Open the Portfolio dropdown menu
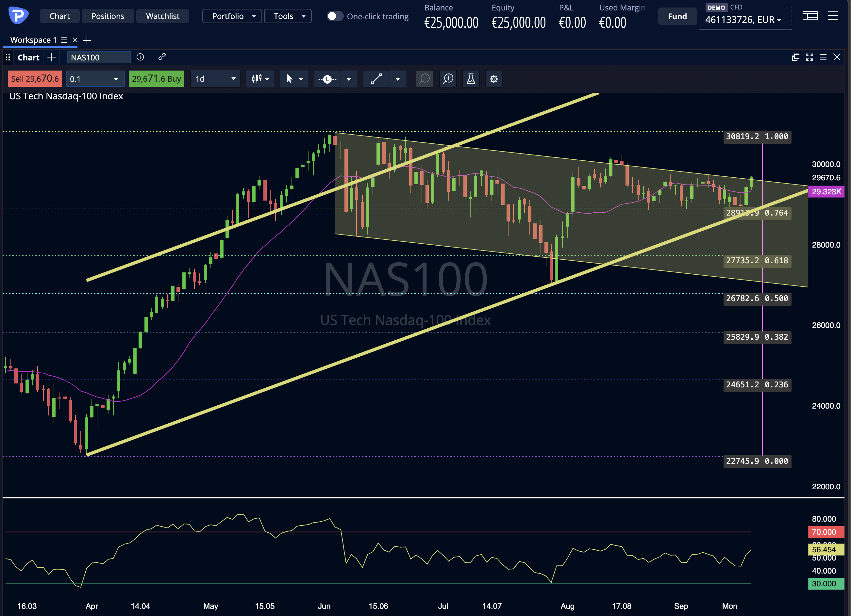 point(232,16)
